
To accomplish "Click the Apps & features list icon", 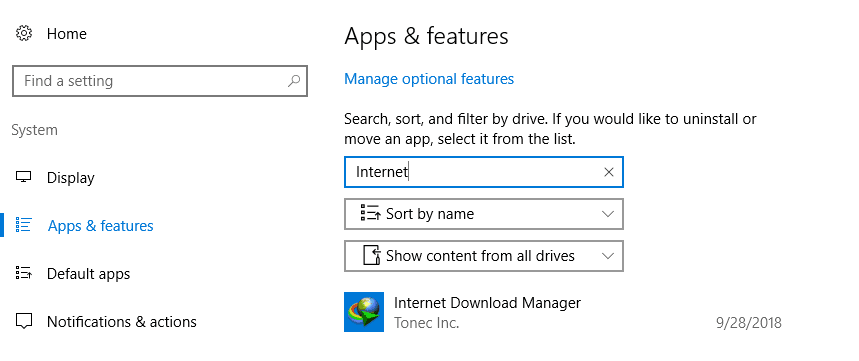I will pyautogui.click(x=24, y=225).
